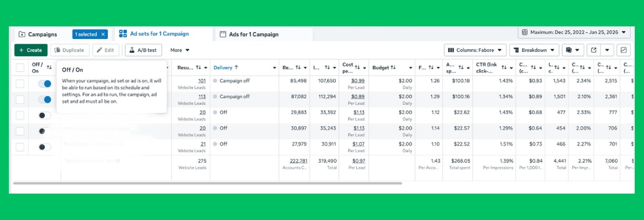Screen dimensions: 644x220
Task: Sort by Cost per result column arrows
Action: point(357,68)
